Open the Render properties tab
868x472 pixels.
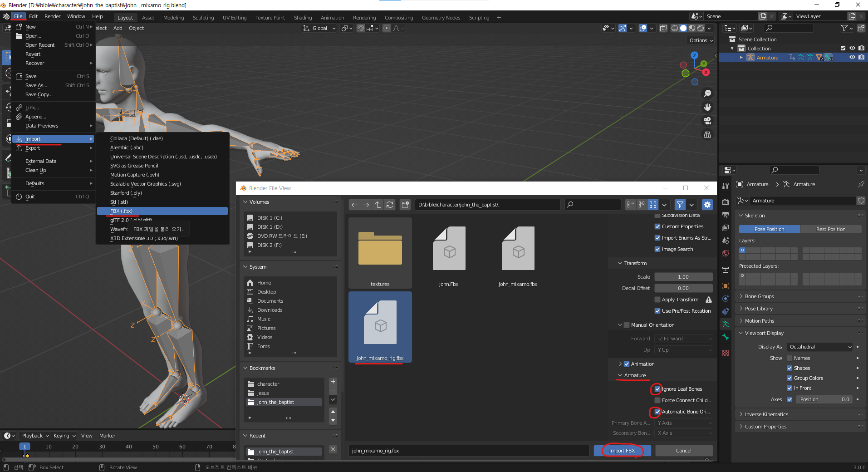tap(726, 202)
